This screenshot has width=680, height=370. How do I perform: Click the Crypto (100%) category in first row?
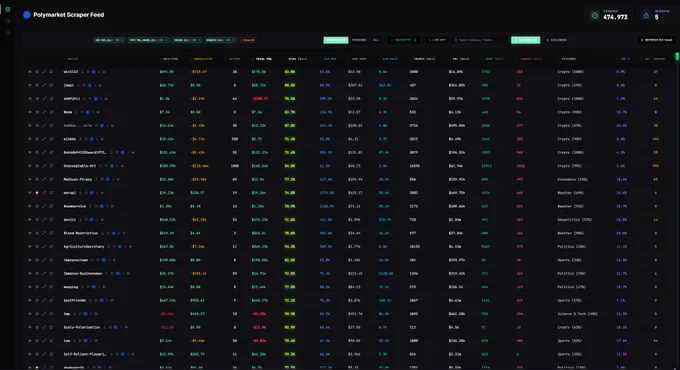coord(571,72)
